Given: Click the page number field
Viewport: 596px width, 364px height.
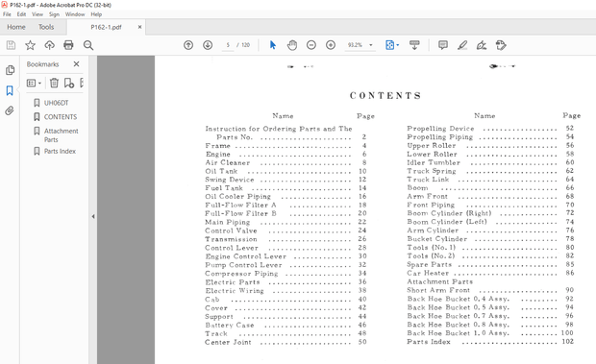Looking at the screenshot, I should [228, 45].
